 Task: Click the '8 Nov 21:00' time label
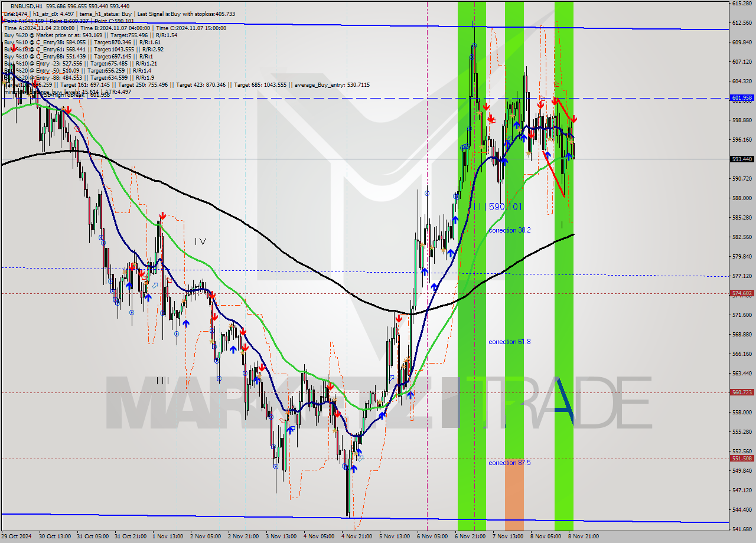(585, 537)
